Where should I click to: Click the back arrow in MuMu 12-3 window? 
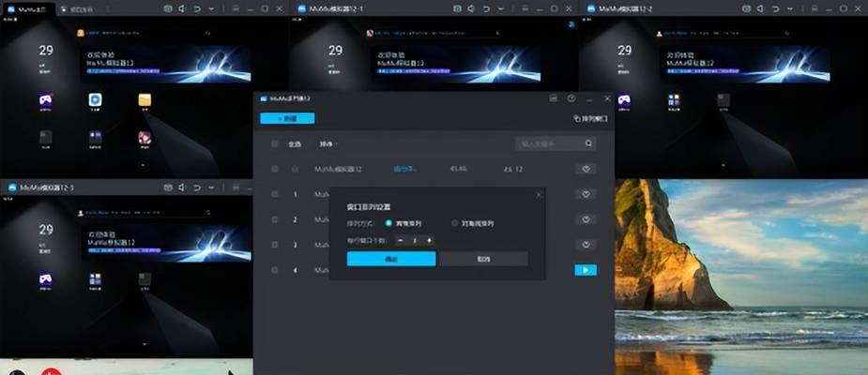(197, 187)
